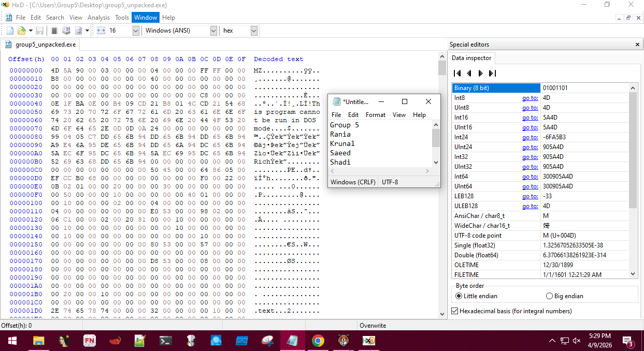644x351 pixels.
Task: Jump to last byte in Data inspector
Action: point(492,74)
